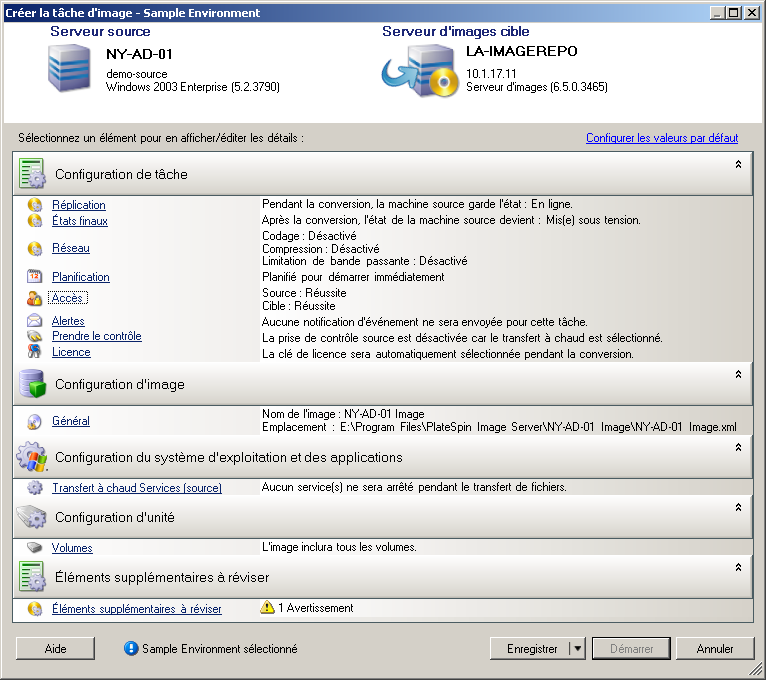766x680 pixels.
Task: Open the Général image link
Action: (71, 421)
